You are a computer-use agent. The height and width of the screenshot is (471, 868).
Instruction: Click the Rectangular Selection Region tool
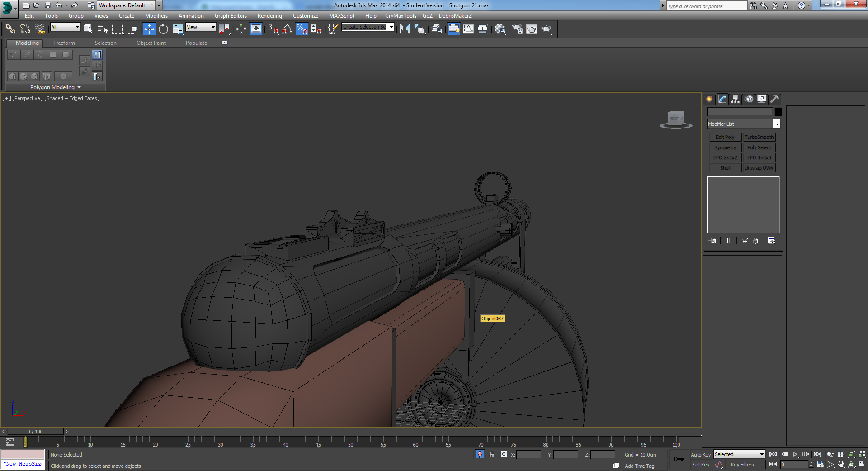coord(117,29)
